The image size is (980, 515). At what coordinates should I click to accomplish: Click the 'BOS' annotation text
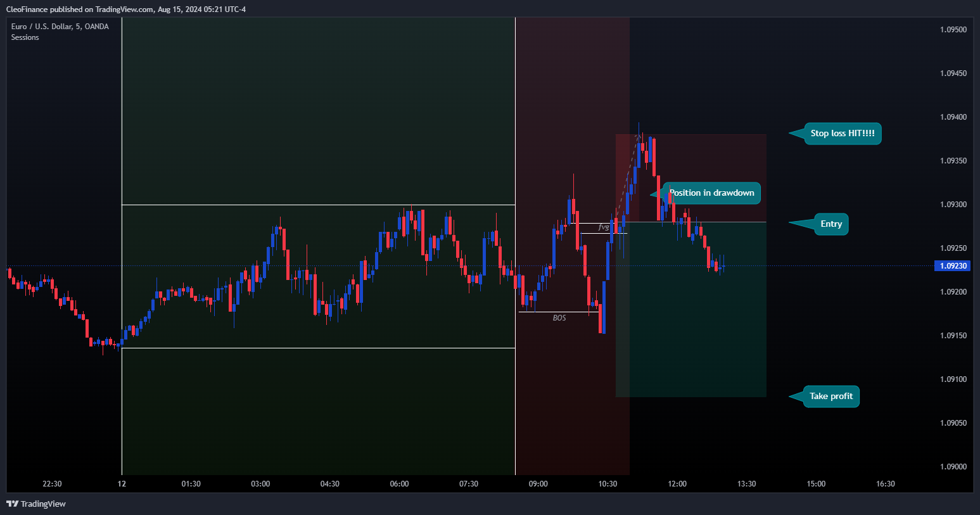pyautogui.click(x=559, y=318)
